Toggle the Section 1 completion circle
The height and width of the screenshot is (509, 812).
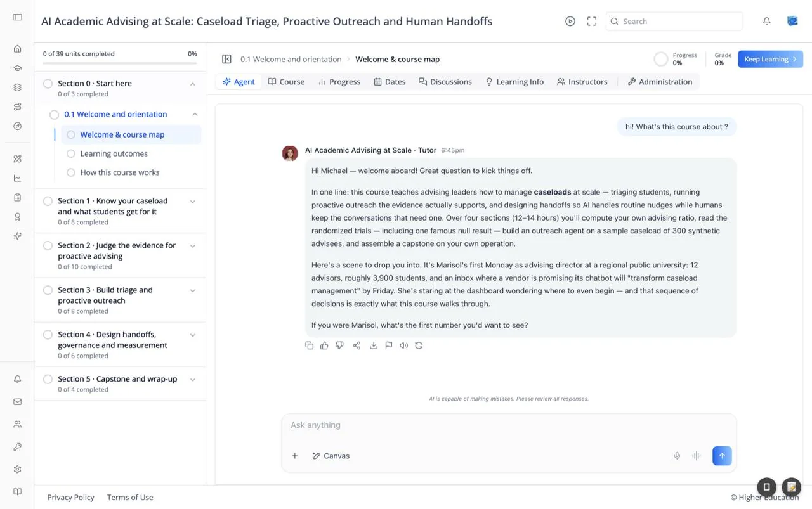pos(48,201)
